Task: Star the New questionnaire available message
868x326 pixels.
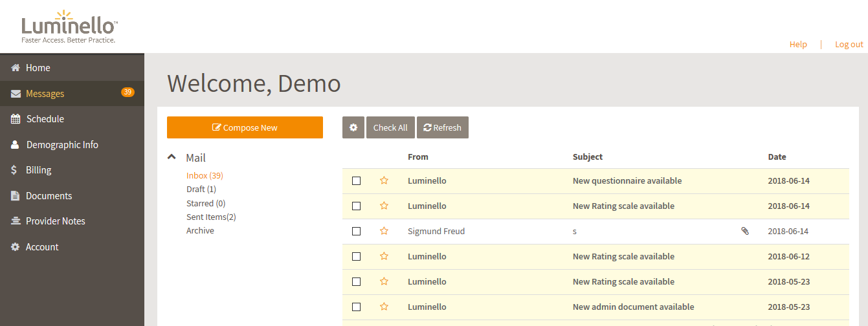Action: [x=384, y=180]
